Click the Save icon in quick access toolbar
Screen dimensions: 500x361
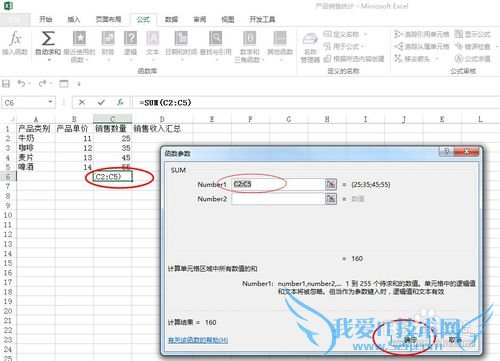click(x=6, y=83)
